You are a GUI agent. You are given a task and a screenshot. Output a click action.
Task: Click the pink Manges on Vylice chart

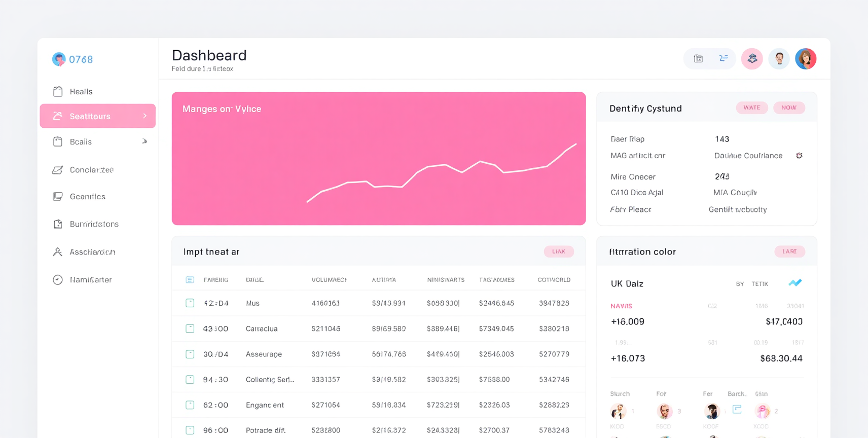click(379, 159)
